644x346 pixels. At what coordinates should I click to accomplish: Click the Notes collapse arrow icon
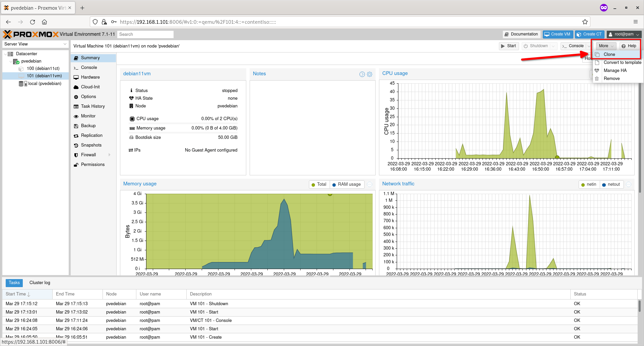pos(362,74)
